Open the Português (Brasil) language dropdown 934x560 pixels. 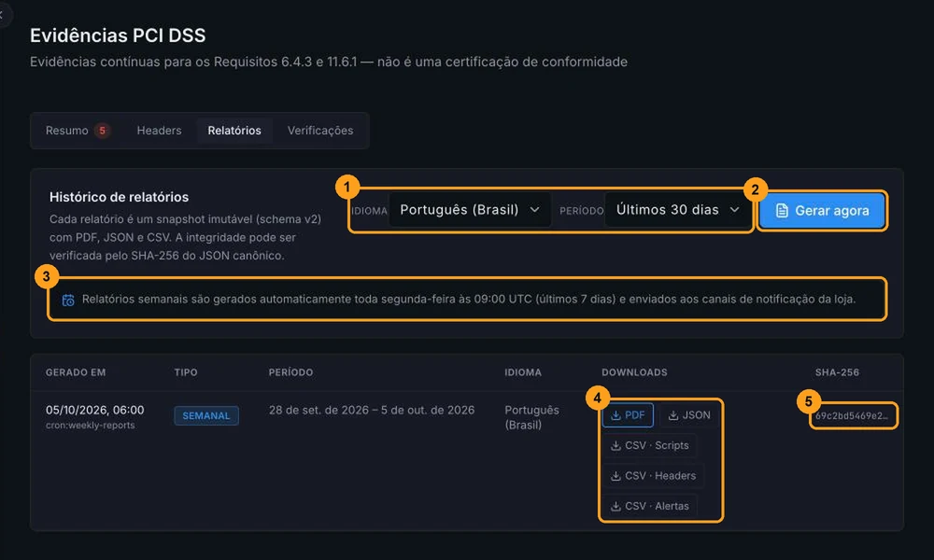click(x=470, y=209)
